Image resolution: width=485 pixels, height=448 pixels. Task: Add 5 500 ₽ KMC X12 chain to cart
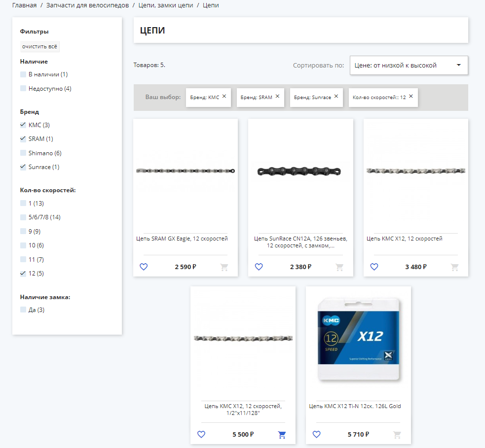tap(282, 435)
